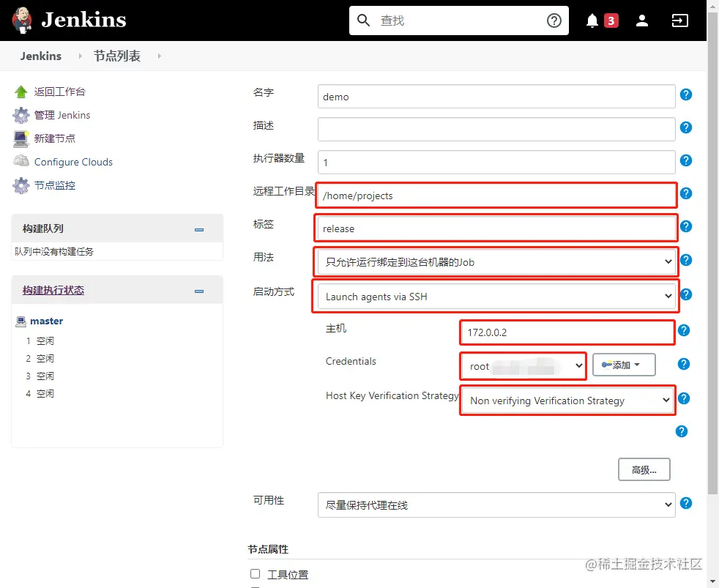Open the 构建执行状态 link
The width and height of the screenshot is (719, 588).
tap(53, 290)
